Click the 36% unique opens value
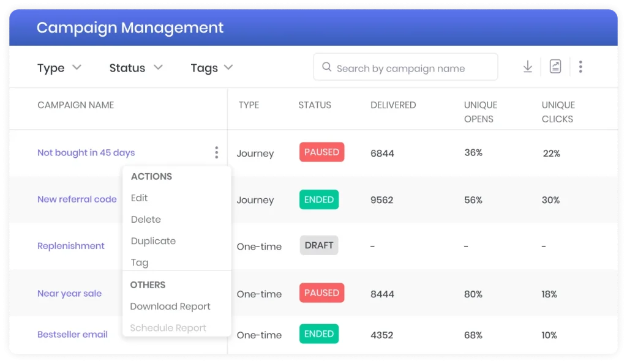The image size is (627, 364). pos(473,152)
